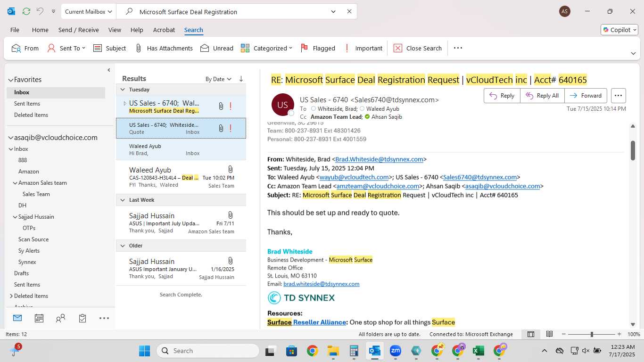Switch to Tasks view icon
This screenshot has width=644, height=362.
coord(83,318)
